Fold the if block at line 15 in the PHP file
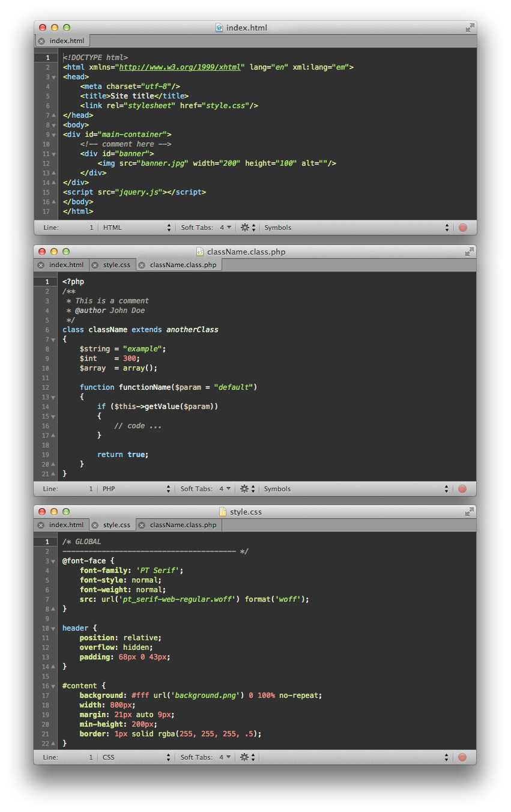 [53, 417]
